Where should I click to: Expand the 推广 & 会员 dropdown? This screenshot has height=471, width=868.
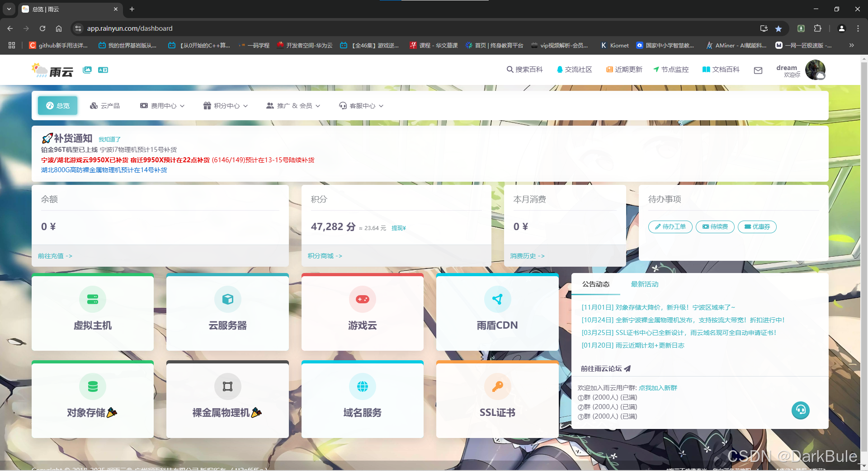(293, 105)
